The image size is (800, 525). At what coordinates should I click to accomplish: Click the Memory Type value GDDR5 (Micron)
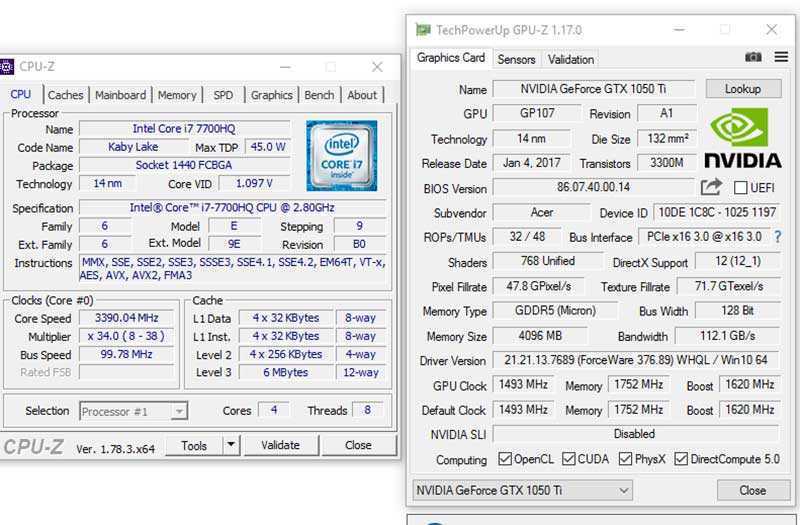pos(555,311)
